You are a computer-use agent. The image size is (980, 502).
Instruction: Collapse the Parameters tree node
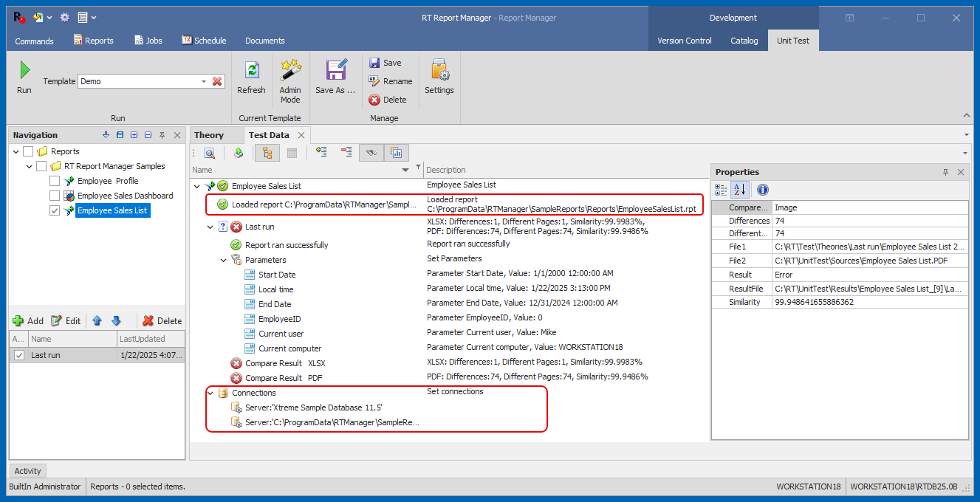click(x=224, y=260)
